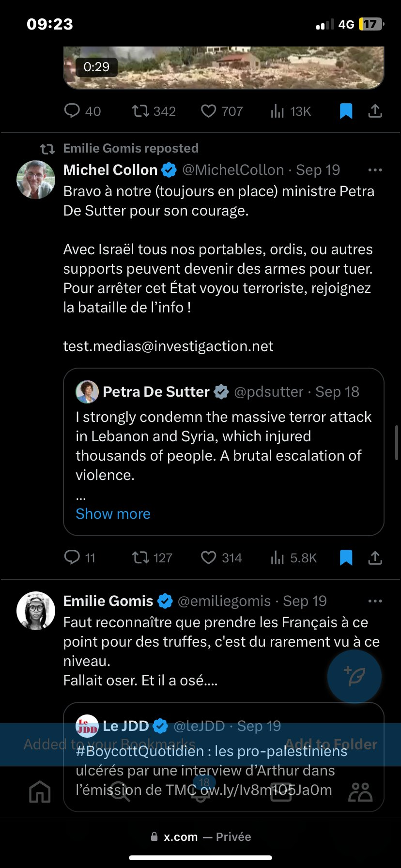Screen dimensions: 401x868
Task: Like the video post with 707 likes
Action: (x=209, y=111)
